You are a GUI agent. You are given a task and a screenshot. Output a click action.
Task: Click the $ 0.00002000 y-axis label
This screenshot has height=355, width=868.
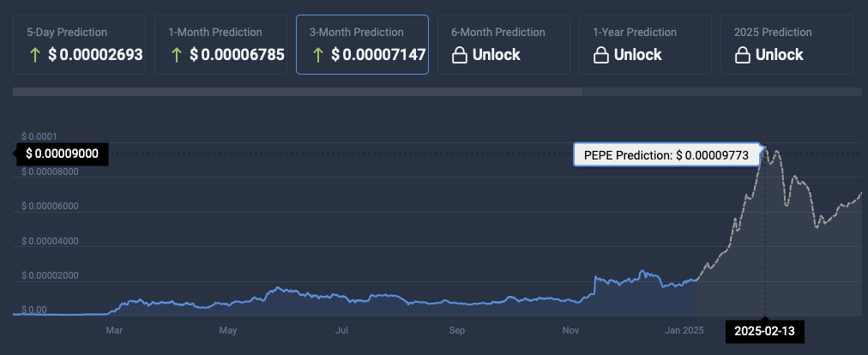point(50,276)
